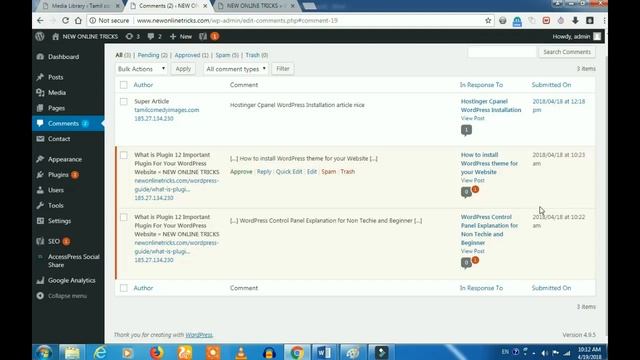Viewport: 640px width, 360px height.
Task: Open Pages in the sidebar
Action: pos(56,108)
